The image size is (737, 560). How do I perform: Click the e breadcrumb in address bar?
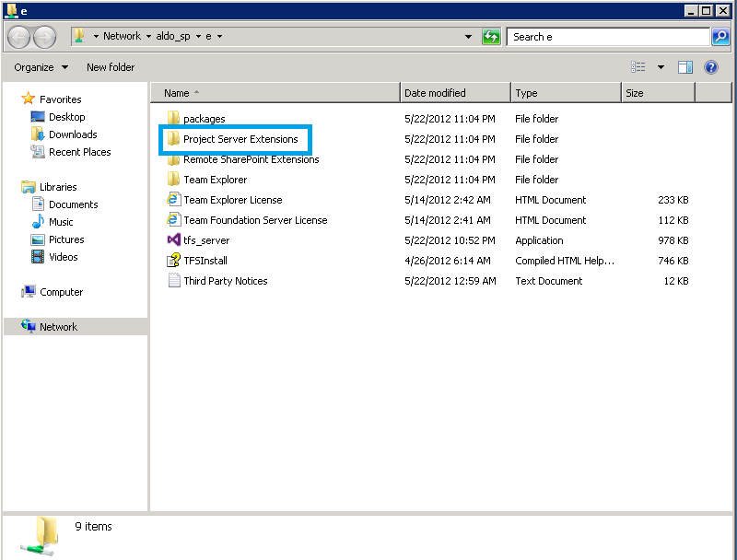point(208,36)
